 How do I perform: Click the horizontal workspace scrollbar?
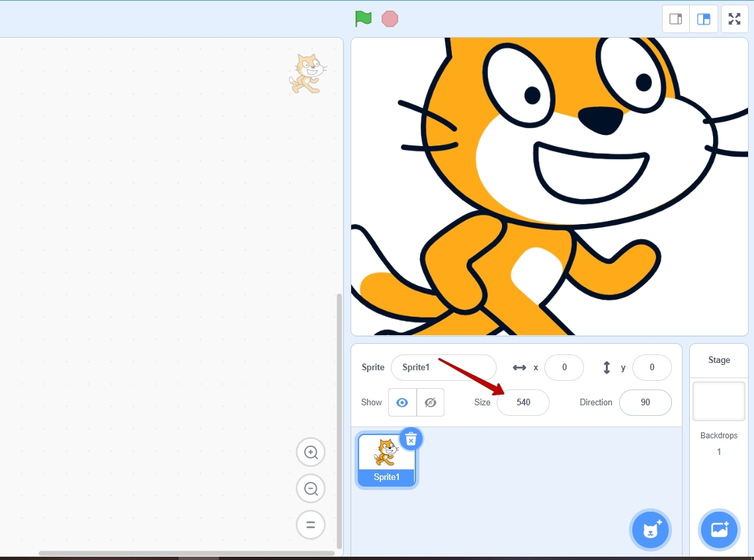click(x=187, y=553)
